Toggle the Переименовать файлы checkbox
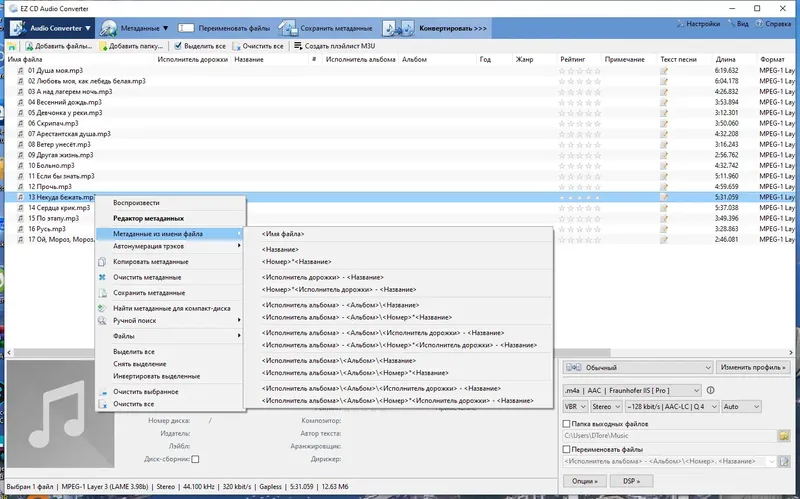This screenshot has width=800, height=499. coord(566,449)
